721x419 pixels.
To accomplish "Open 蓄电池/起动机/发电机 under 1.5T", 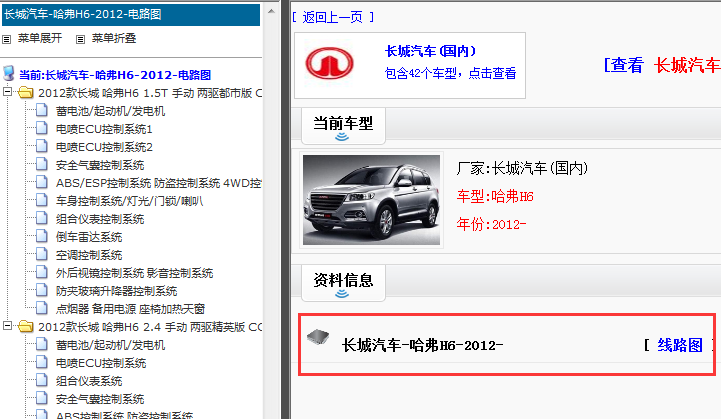I will coord(110,111).
